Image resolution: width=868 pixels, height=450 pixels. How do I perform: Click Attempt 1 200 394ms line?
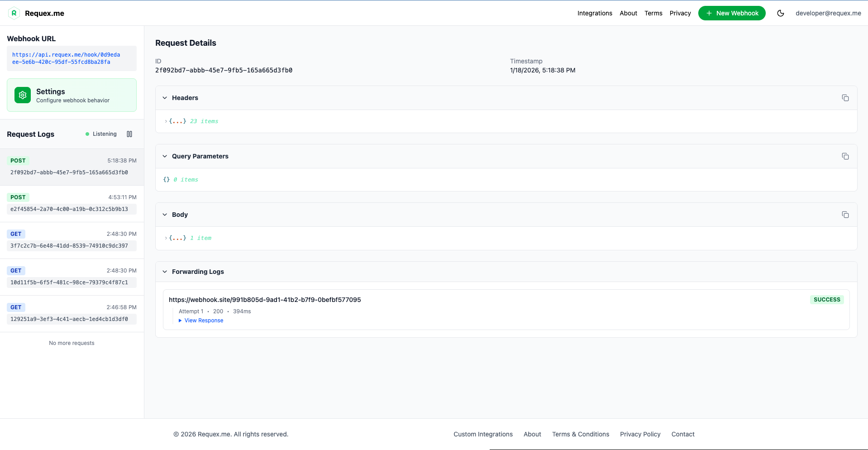click(x=215, y=311)
